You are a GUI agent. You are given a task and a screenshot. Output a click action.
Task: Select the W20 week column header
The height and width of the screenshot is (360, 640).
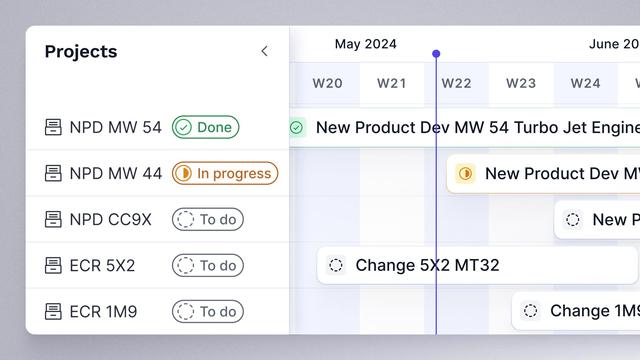pos(327,83)
